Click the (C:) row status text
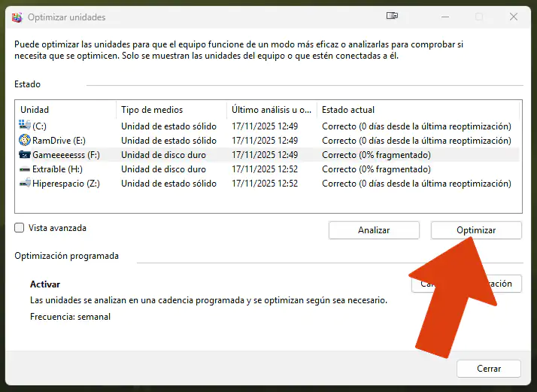 [417, 126]
